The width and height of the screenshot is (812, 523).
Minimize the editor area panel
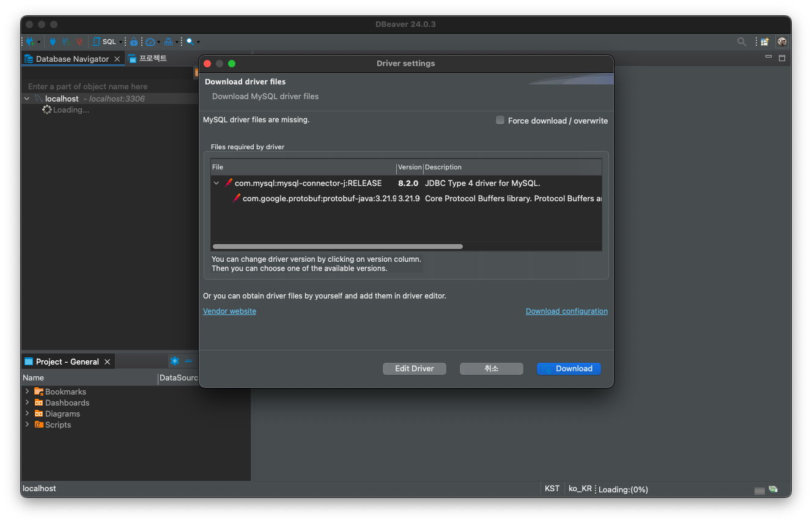[769, 57]
